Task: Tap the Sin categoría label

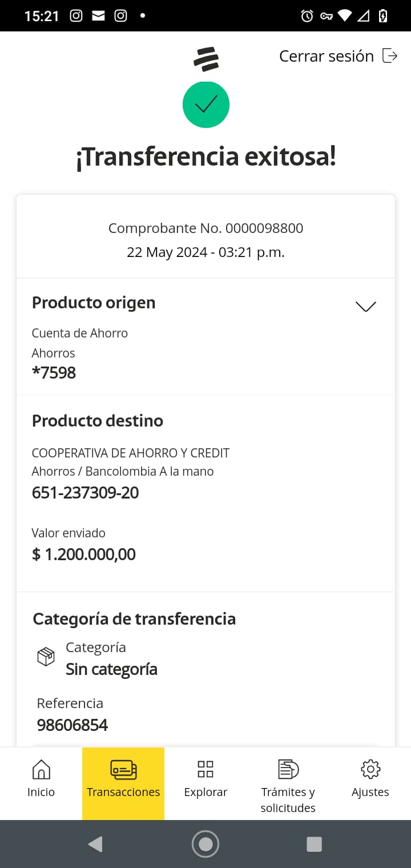Action: [x=111, y=669]
